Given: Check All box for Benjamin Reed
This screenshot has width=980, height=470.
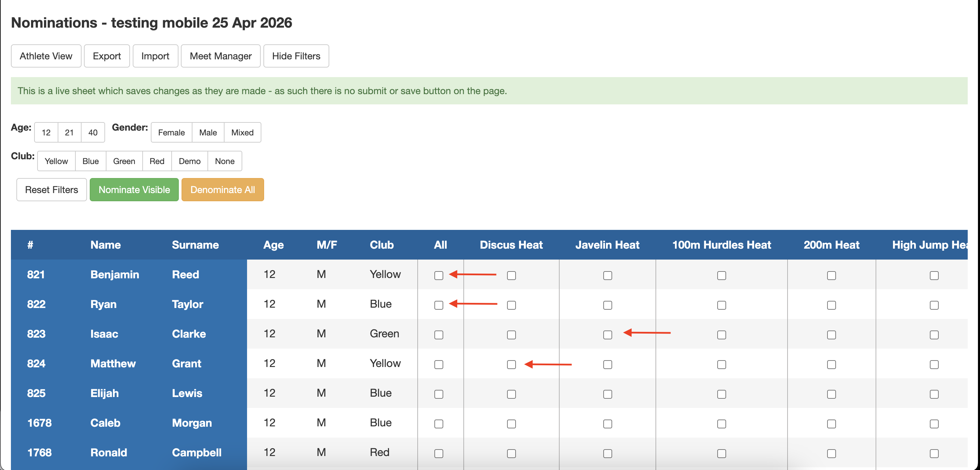Looking at the screenshot, I should point(438,275).
